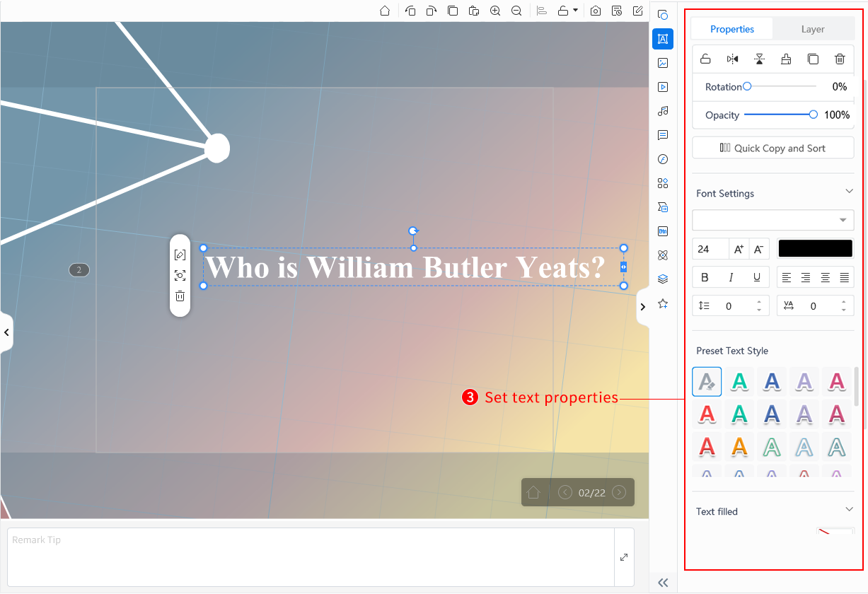Collapse the Text filled section
This screenshot has width=868, height=594.
(x=850, y=509)
